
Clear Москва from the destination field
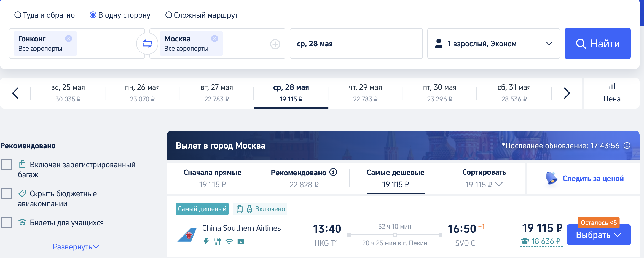214,38
